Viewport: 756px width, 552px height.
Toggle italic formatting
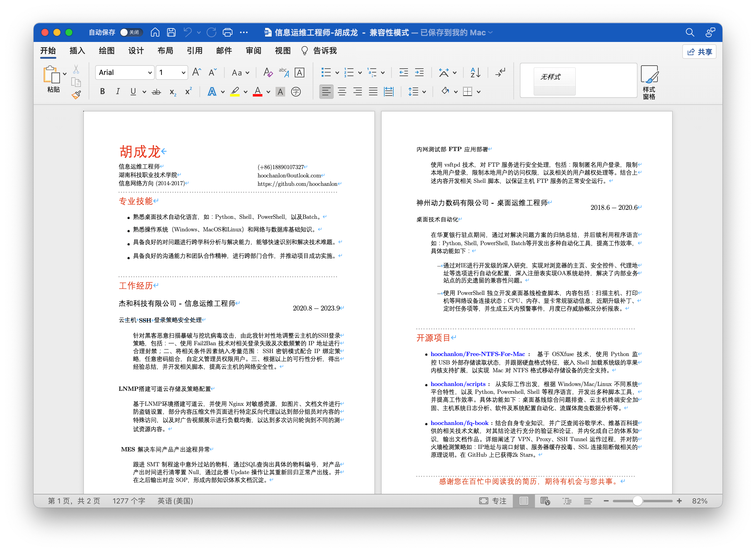pos(117,92)
